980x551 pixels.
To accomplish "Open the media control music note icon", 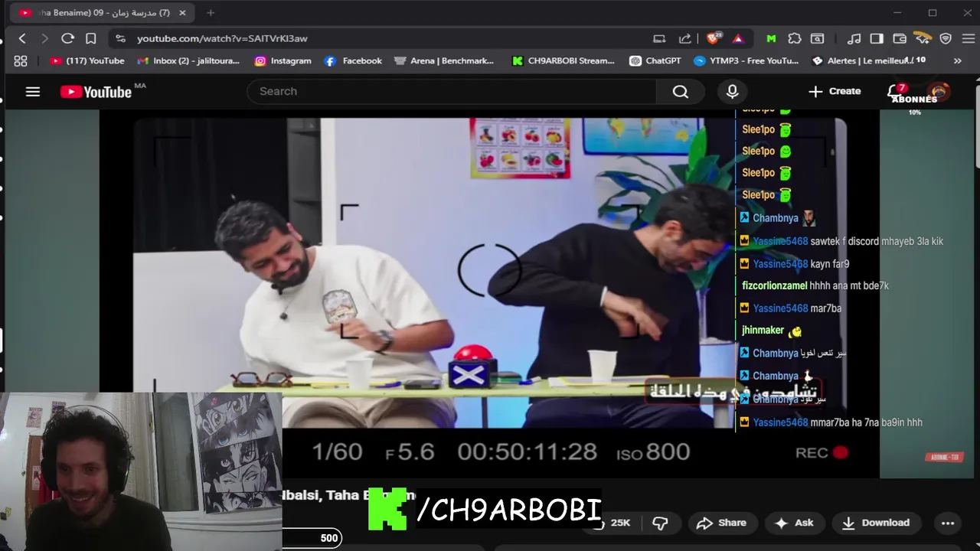I will 854,38.
